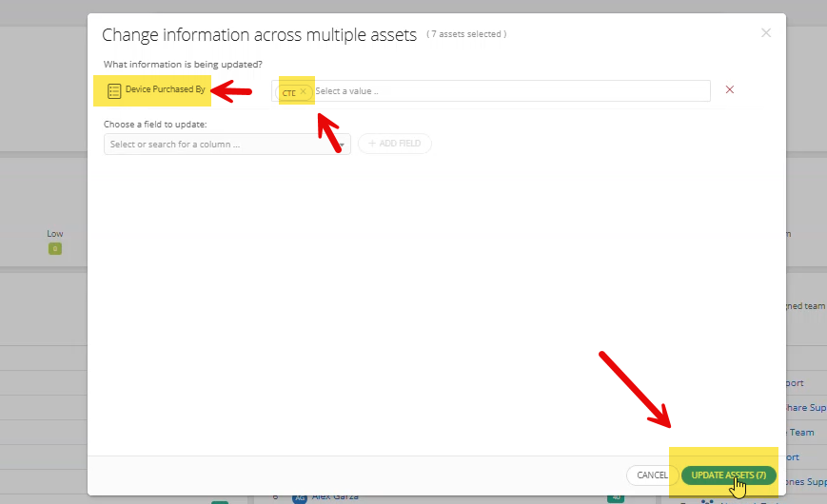The width and height of the screenshot is (827, 504).
Task: Expand the column selector dropdown arrow
Action: [x=342, y=145]
